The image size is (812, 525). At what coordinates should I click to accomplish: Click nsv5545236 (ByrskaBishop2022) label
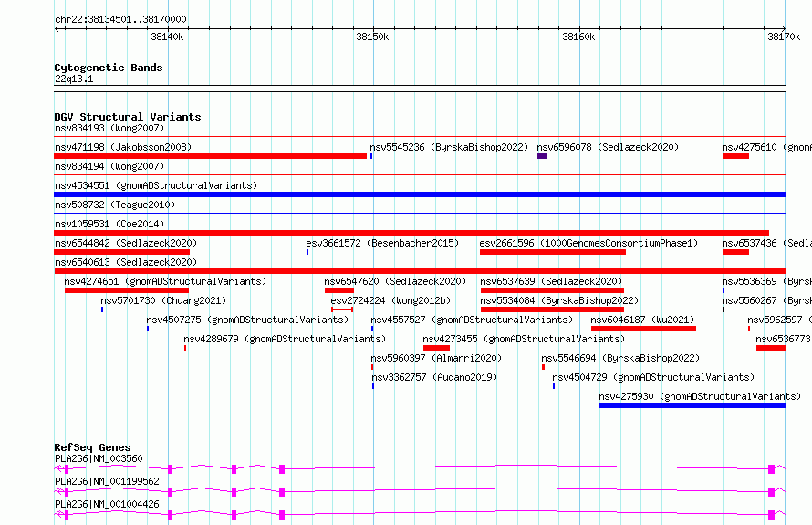tap(449, 147)
